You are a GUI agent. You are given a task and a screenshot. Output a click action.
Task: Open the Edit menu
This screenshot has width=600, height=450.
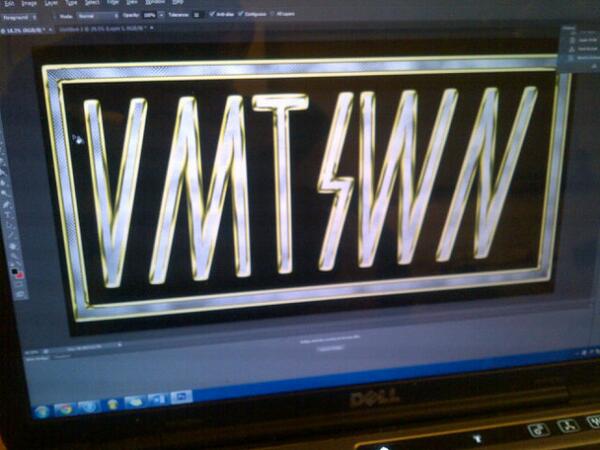point(9,3)
